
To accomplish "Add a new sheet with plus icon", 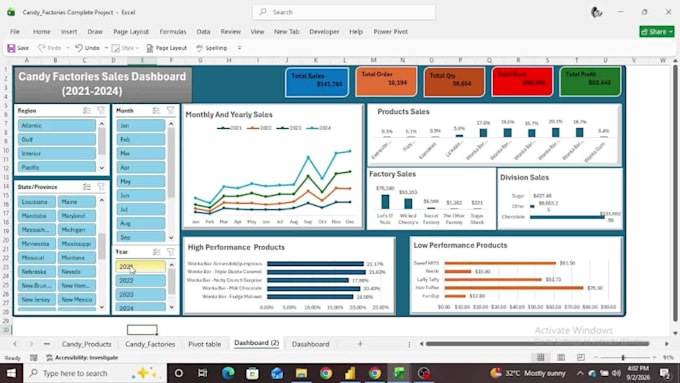I will point(360,344).
